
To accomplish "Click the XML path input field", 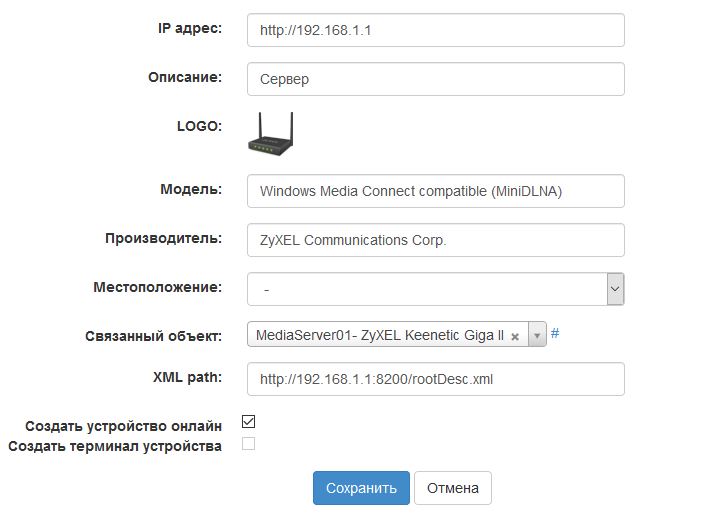I will point(435,379).
